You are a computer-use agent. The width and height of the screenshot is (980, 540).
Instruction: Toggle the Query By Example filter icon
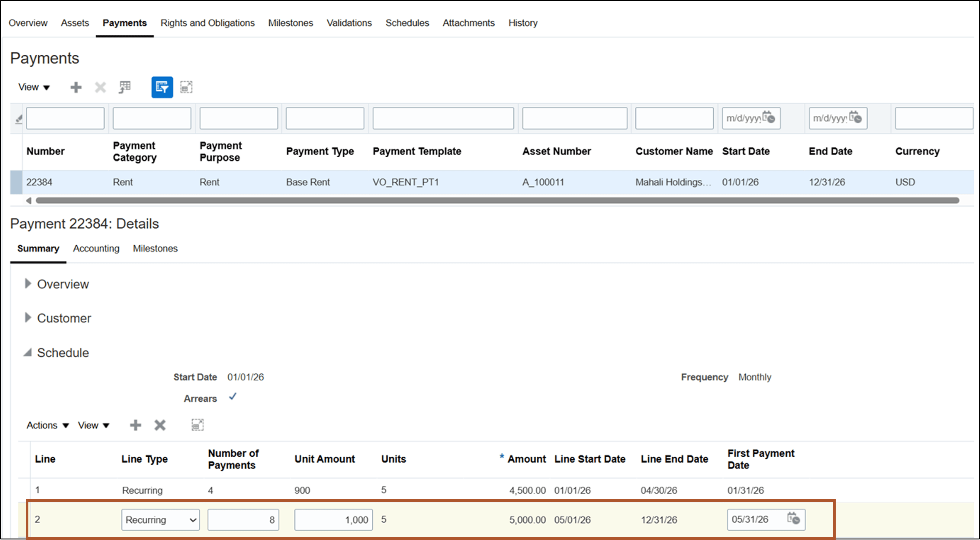coord(162,87)
